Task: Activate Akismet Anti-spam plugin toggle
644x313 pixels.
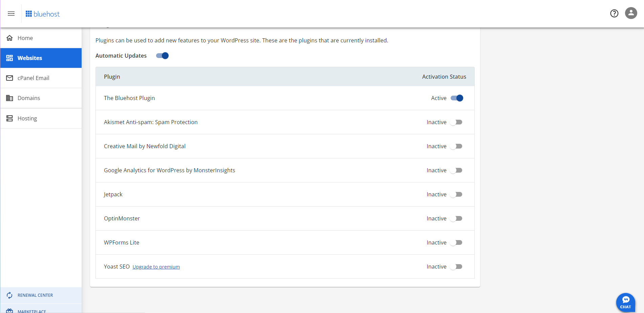Action: [x=456, y=122]
